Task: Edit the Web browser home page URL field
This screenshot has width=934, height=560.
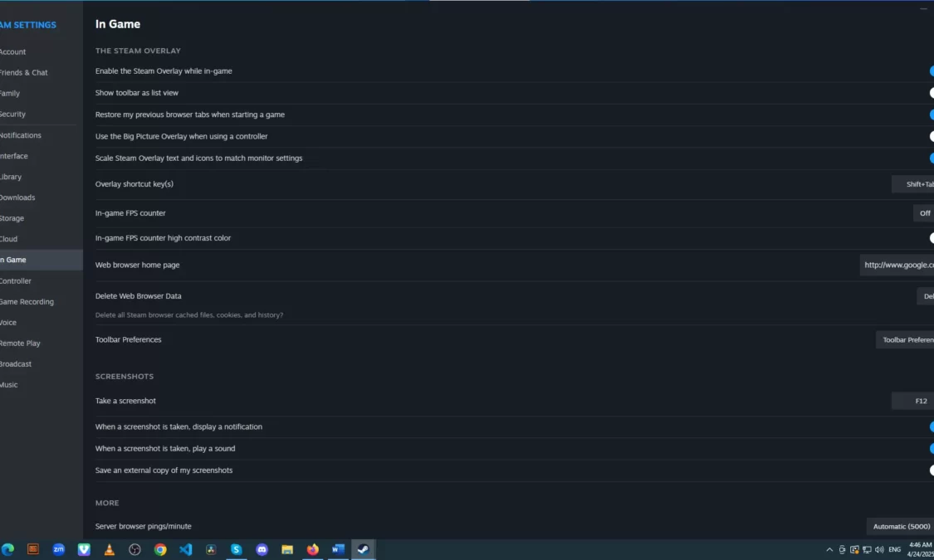Action: pos(897,265)
